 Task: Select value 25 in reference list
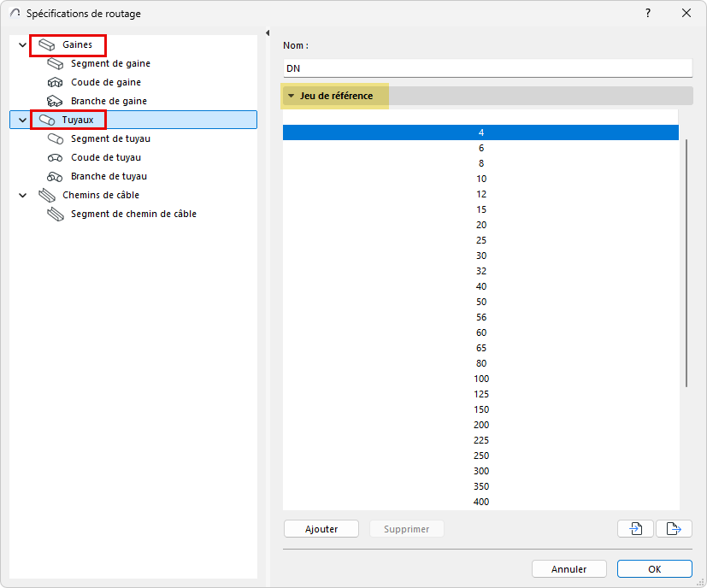click(480, 240)
